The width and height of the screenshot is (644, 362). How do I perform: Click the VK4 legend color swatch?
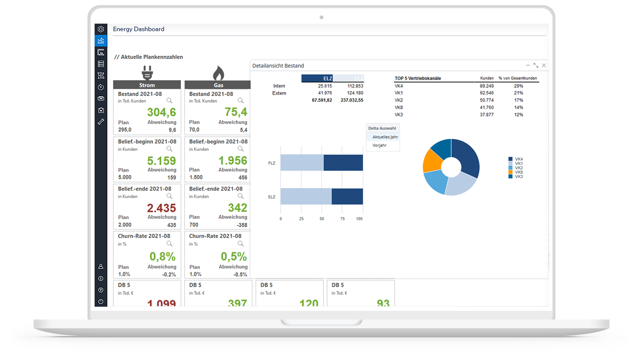[x=511, y=159]
